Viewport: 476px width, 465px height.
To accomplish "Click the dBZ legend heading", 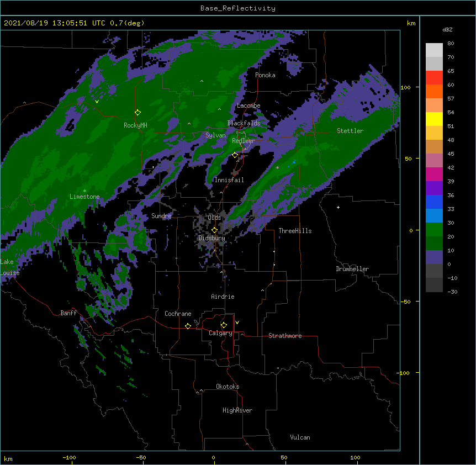I will 447,30.
